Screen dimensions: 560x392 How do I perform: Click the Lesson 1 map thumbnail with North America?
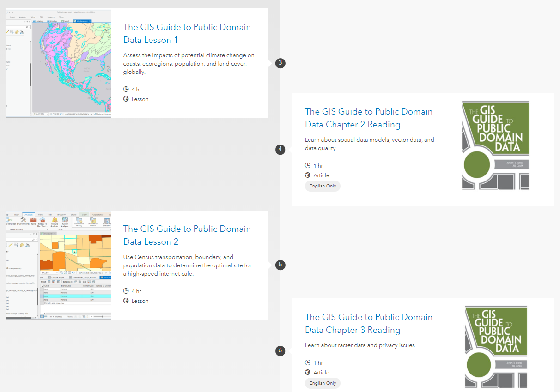click(x=58, y=64)
